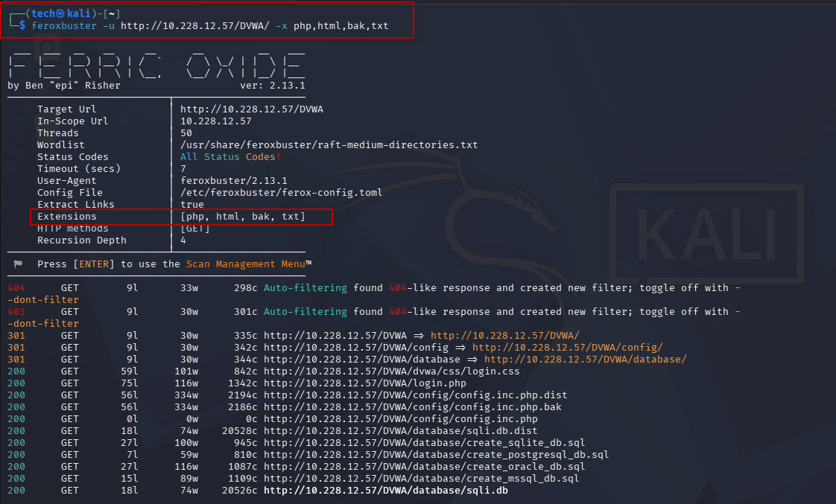Screen dimensions: 836x504
Task: Click Auto-filtering on the 298c row
Action: coord(305,287)
